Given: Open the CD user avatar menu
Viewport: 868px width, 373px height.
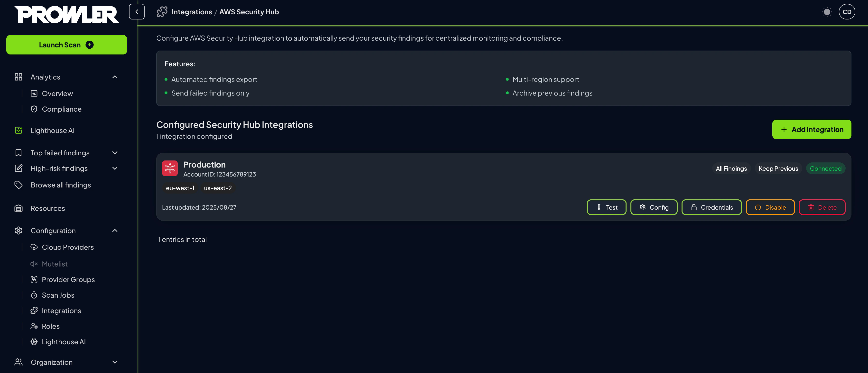Looking at the screenshot, I should point(847,12).
